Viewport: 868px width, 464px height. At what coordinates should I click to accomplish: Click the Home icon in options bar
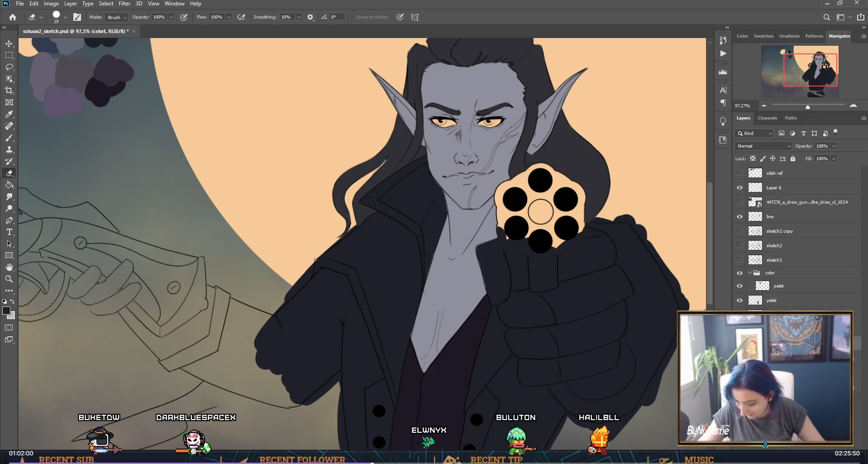[x=13, y=17]
